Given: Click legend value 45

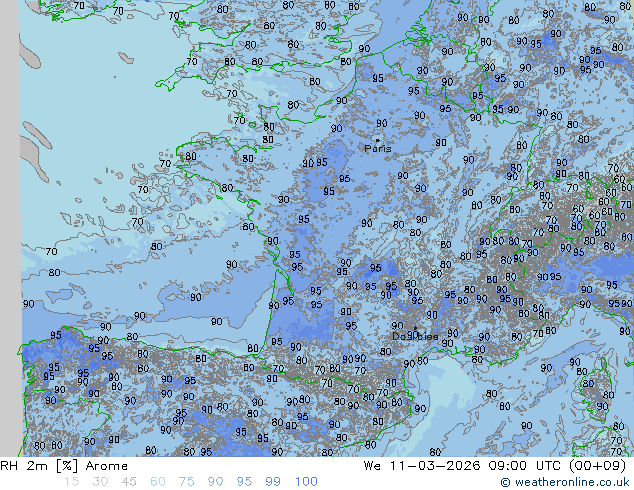Looking at the screenshot, I should (129, 482).
